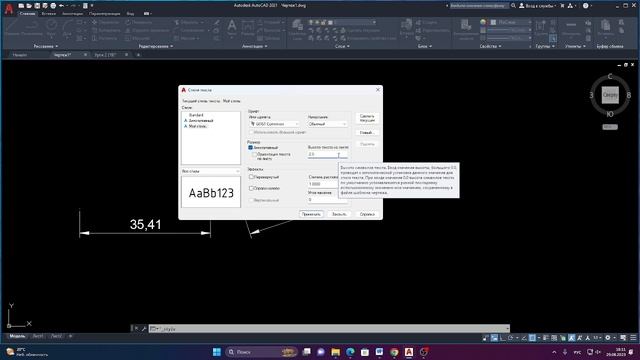Click the New drawing icon in the quick access toolbar

tap(21, 6)
